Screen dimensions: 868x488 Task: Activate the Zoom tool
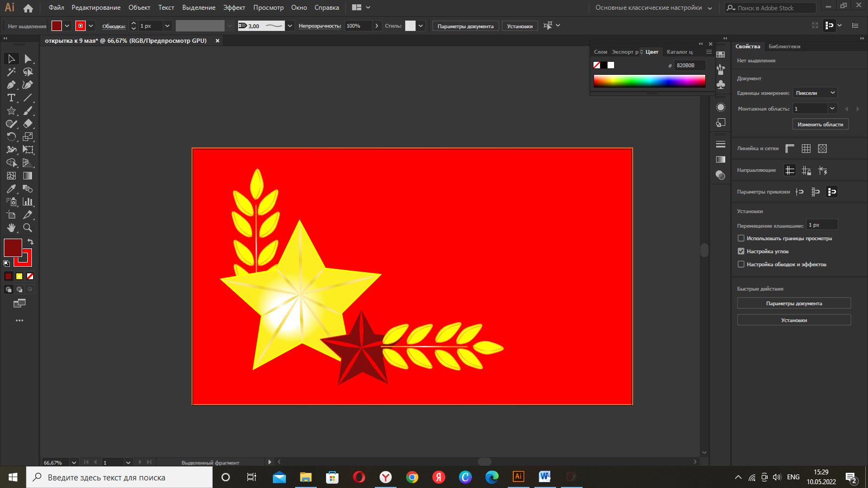(x=28, y=228)
